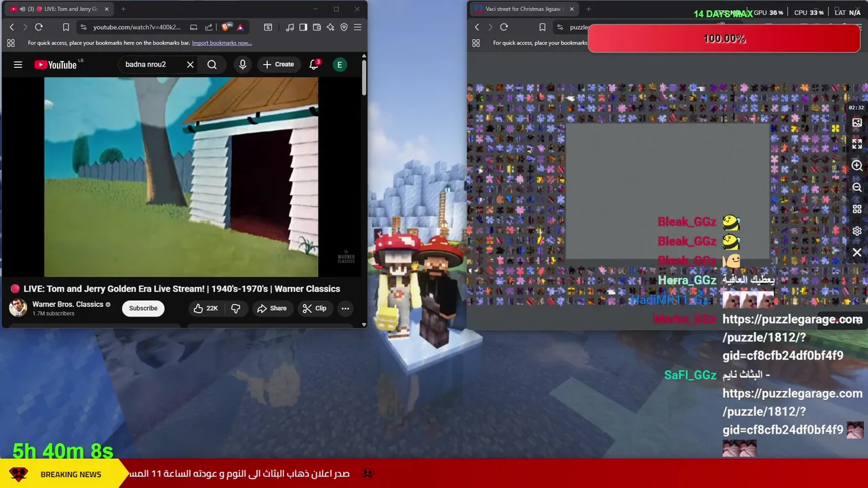Screen dimensions: 868x488
Task: Click the Tom and Jerry video player
Action: 181,177
